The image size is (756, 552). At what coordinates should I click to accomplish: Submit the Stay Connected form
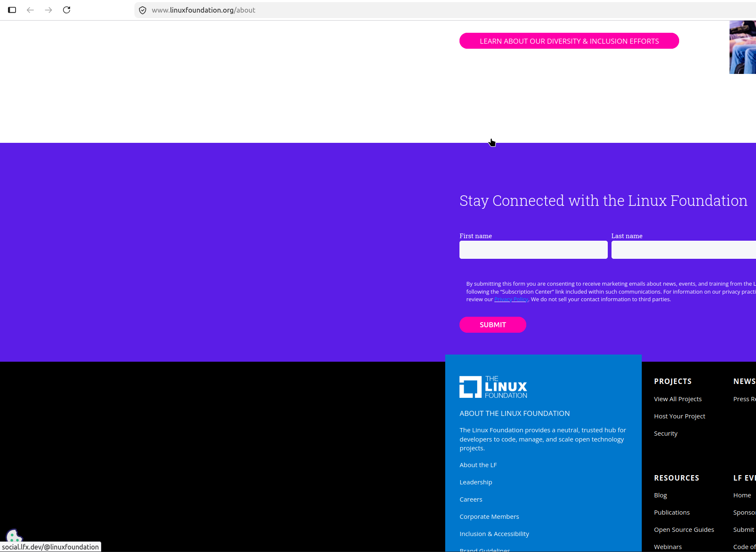click(x=493, y=325)
